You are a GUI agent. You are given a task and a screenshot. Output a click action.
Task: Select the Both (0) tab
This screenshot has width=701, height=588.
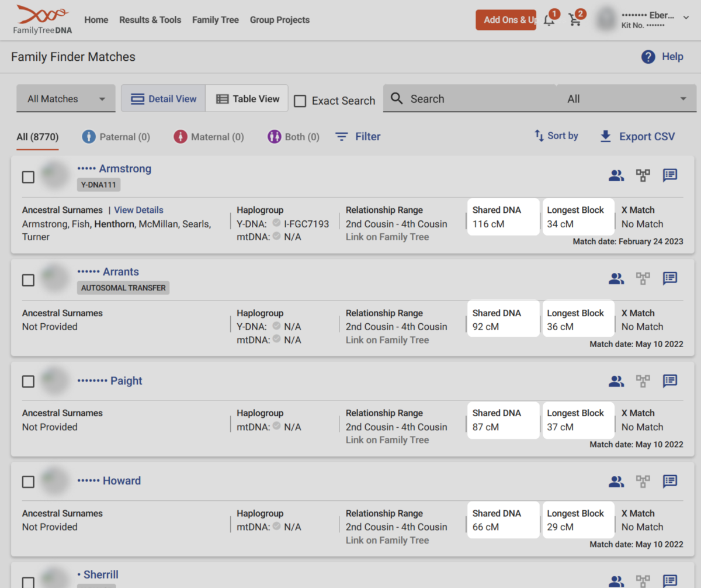click(293, 137)
